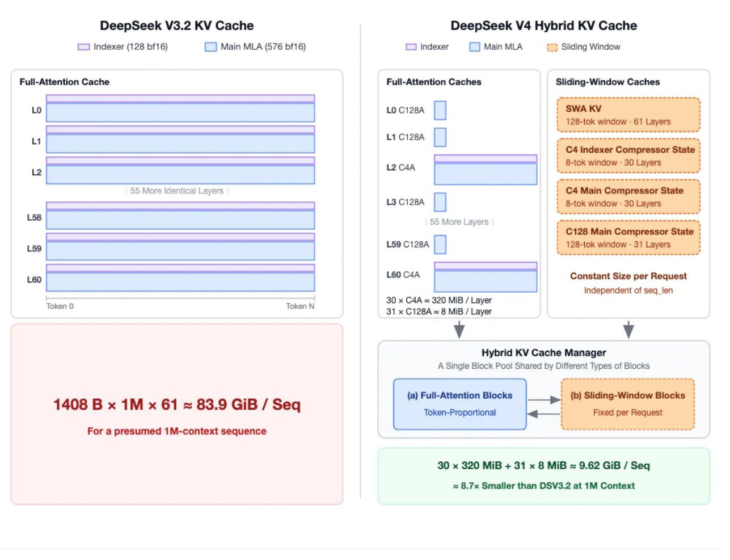
Task: Click the Independent of seq_len text
Action: point(628,290)
